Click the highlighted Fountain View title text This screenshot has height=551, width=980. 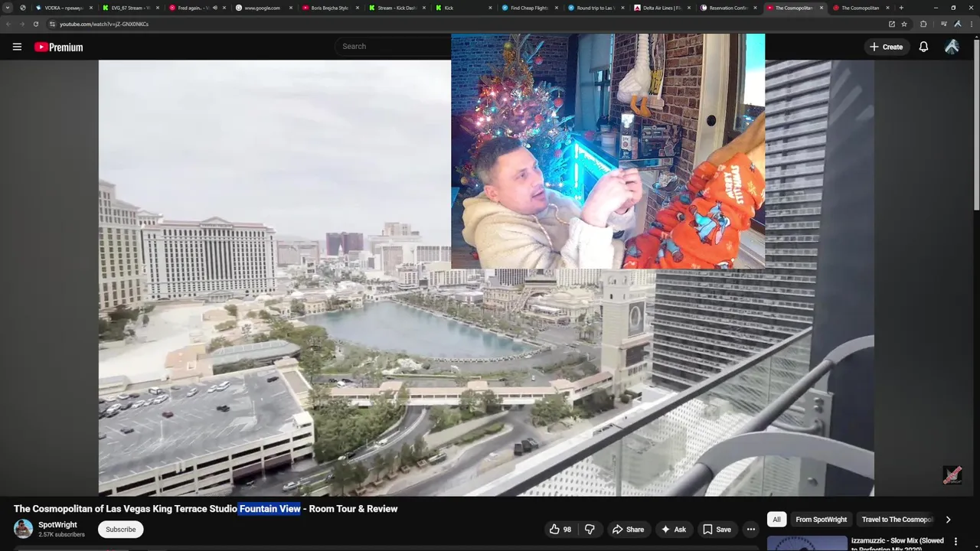pyautogui.click(x=269, y=508)
